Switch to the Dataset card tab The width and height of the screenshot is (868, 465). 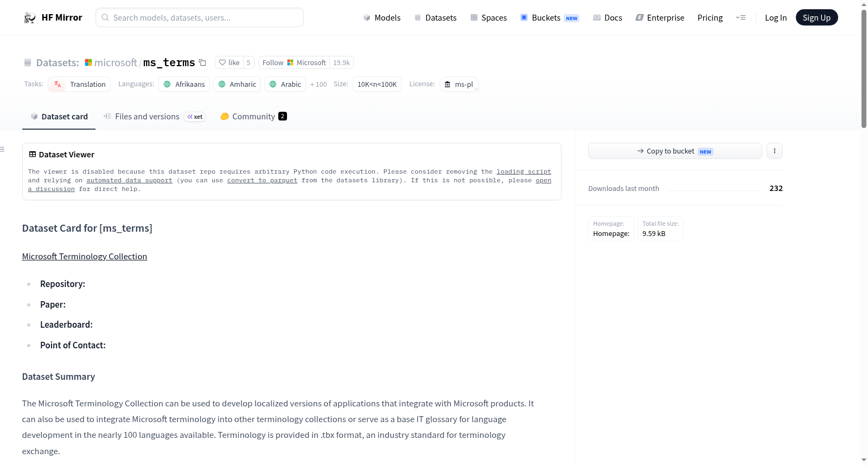point(59,117)
